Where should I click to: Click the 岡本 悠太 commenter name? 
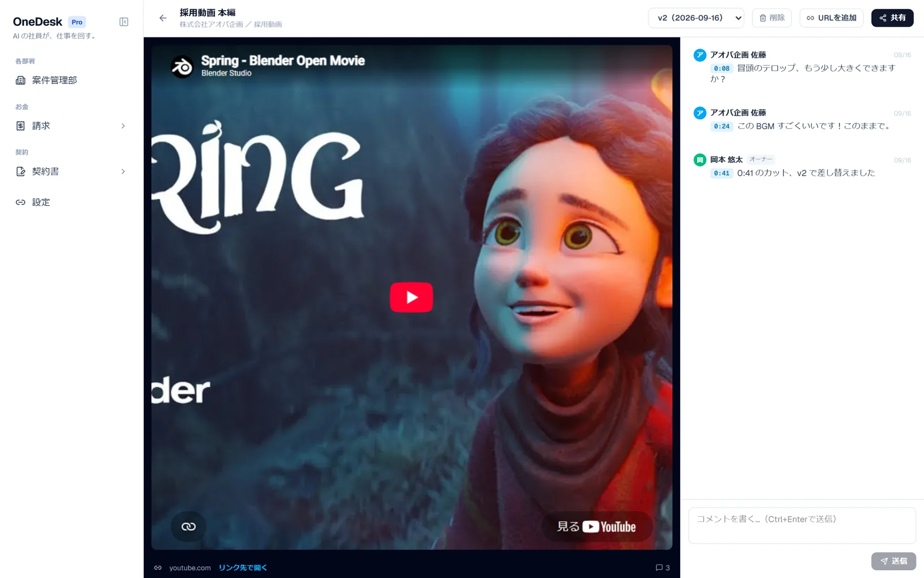pos(726,160)
